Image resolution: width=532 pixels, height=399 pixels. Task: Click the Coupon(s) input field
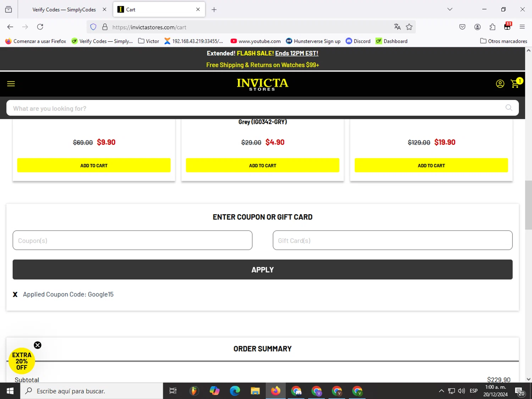click(x=132, y=240)
